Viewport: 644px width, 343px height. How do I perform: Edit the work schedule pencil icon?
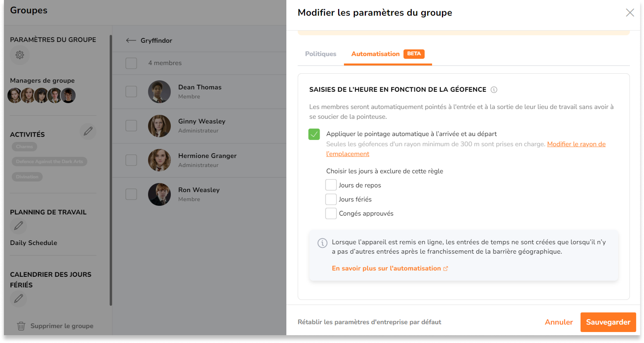pyautogui.click(x=18, y=226)
